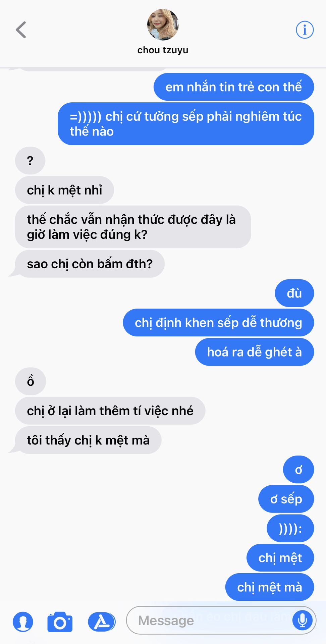
Task: Tap 'chị ở lại làm thêm tí việc nhé'
Action: (x=110, y=411)
